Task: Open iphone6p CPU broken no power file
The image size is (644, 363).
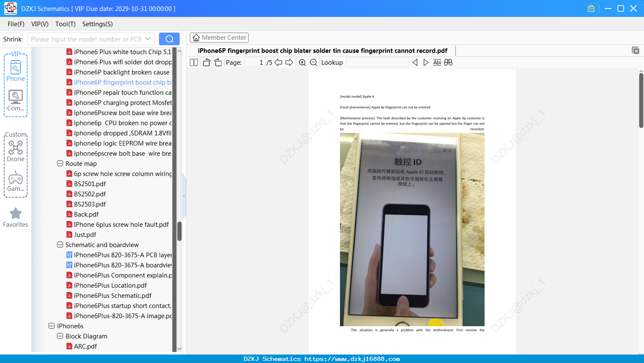Action: coord(119,123)
